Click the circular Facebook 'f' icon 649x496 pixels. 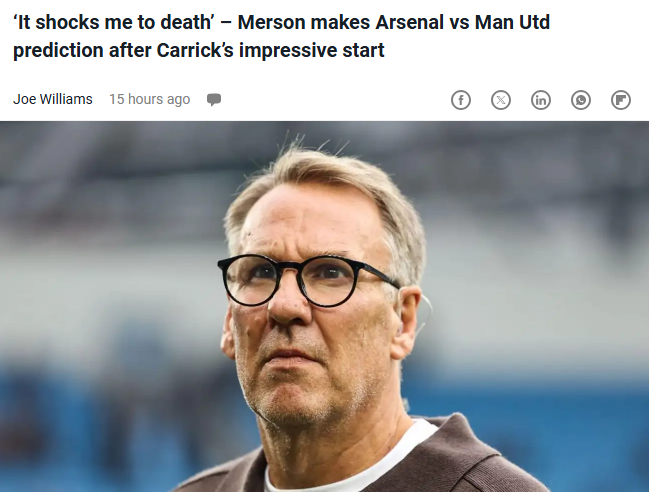pyautogui.click(x=461, y=100)
